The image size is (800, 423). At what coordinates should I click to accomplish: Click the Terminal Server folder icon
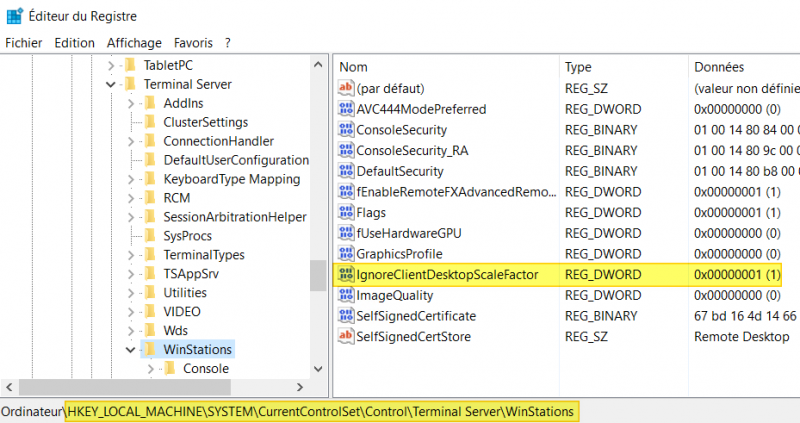pyautogui.click(x=129, y=85)
